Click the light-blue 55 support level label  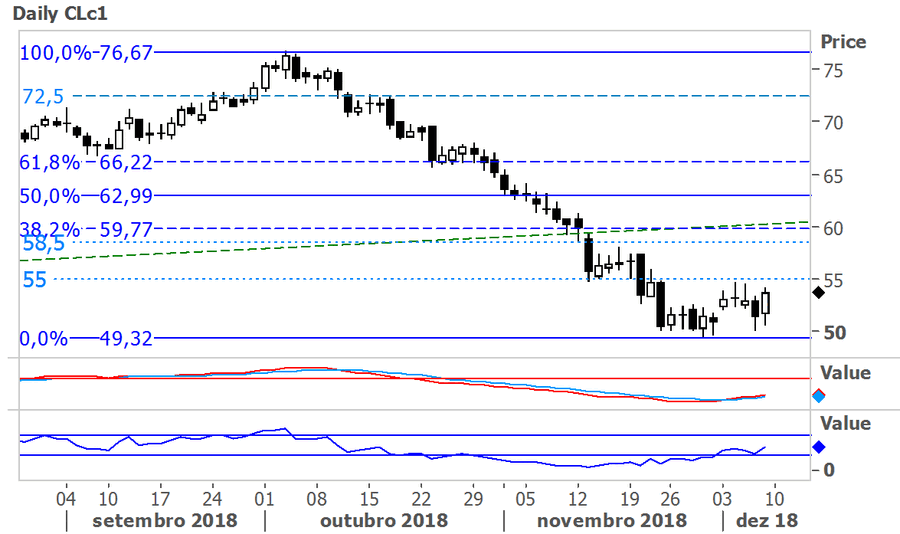point(35,279)
